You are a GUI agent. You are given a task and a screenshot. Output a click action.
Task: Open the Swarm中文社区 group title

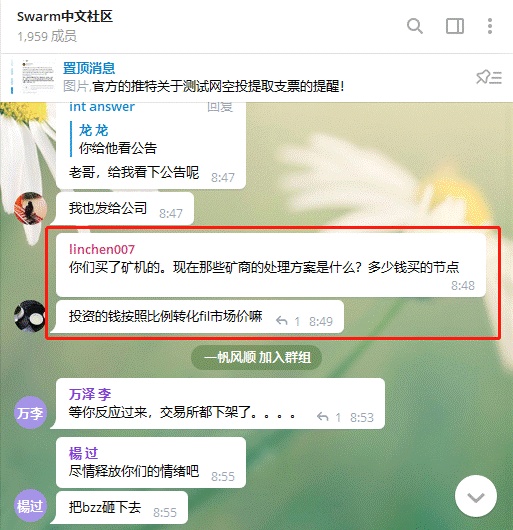(x=65, y=16)
